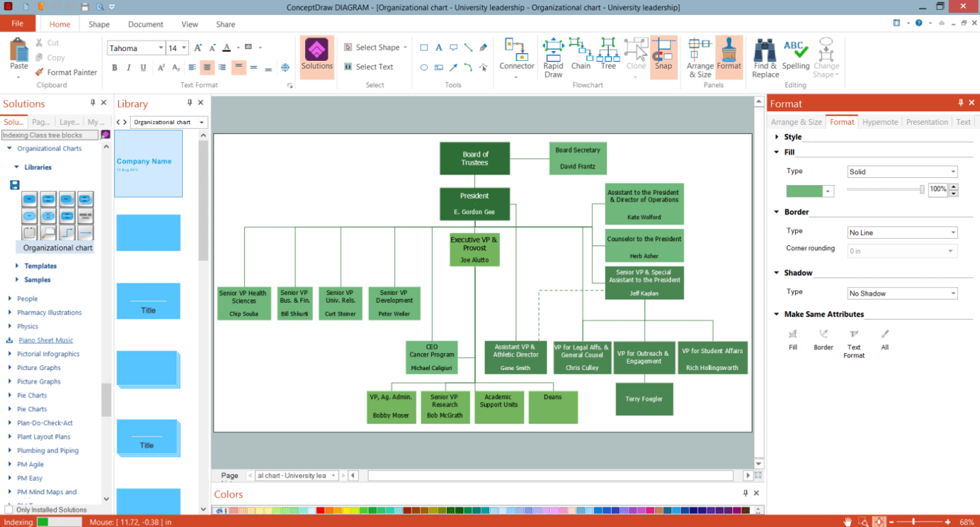The image size is (980, 527).
Task: Activate the Chain flowchart tool
Action: pyautogui.click(x=580, y=54)
